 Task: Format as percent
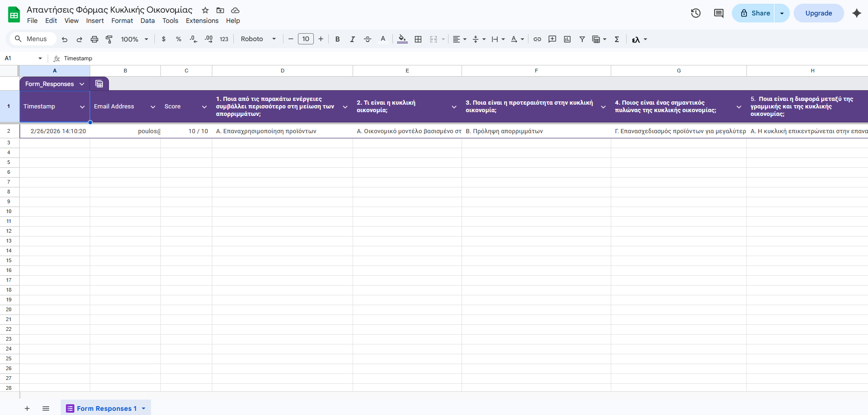(179, 39)
